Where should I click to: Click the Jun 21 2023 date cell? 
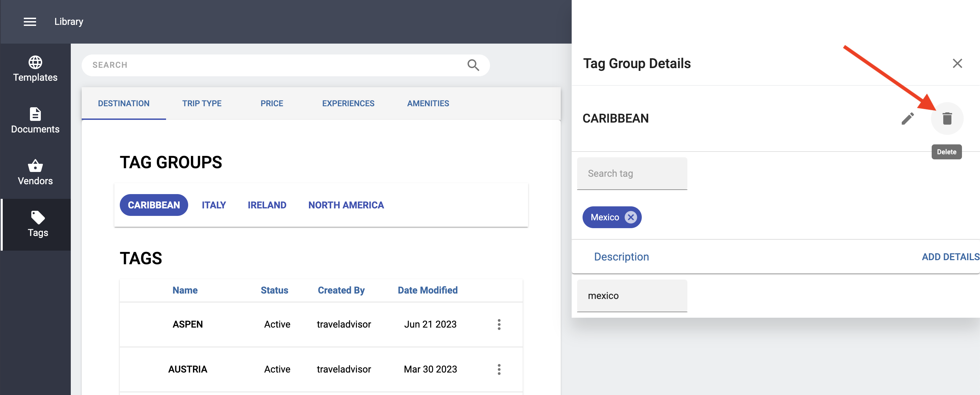click(430, 324)
